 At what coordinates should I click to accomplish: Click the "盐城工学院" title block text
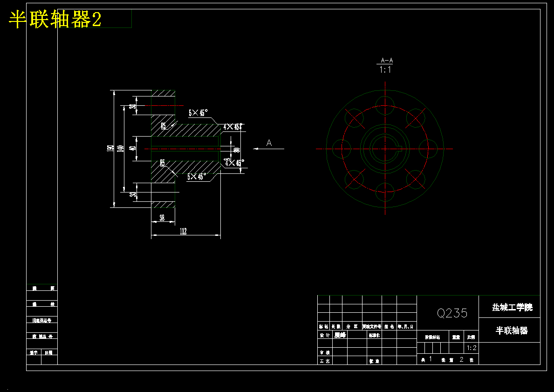point(512,307)
